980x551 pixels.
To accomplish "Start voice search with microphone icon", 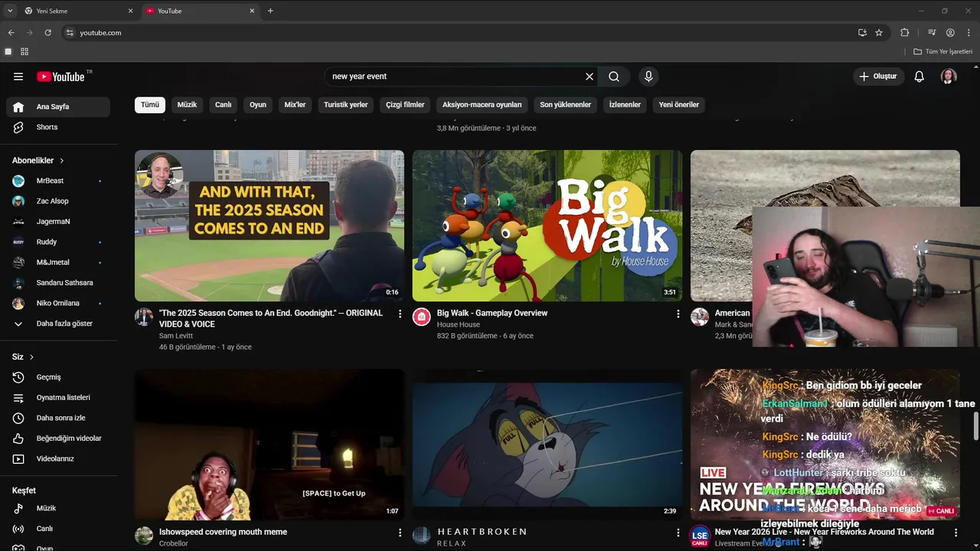I will coord(648,77).
